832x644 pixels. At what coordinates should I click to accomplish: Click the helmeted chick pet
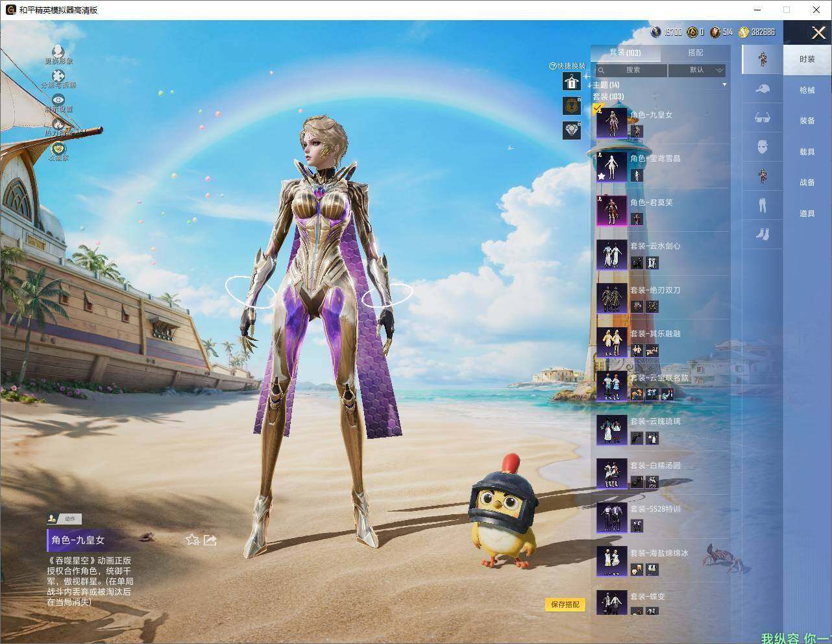point(503,513)
